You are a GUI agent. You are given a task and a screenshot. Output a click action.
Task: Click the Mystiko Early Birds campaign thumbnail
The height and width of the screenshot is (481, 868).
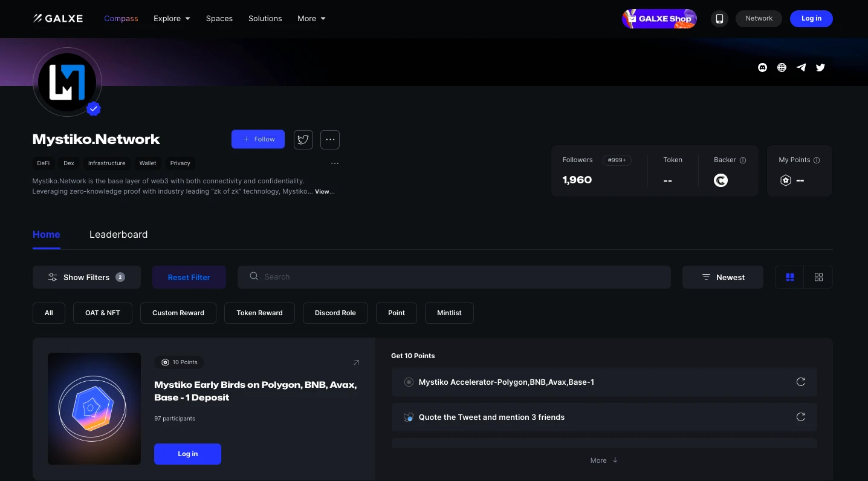tap(94, 408)
